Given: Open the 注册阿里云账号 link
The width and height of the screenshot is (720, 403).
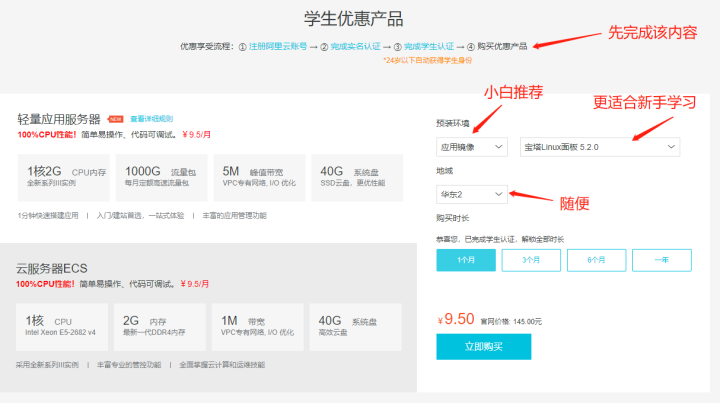Looking at the screenshot, I should (278, 46).
